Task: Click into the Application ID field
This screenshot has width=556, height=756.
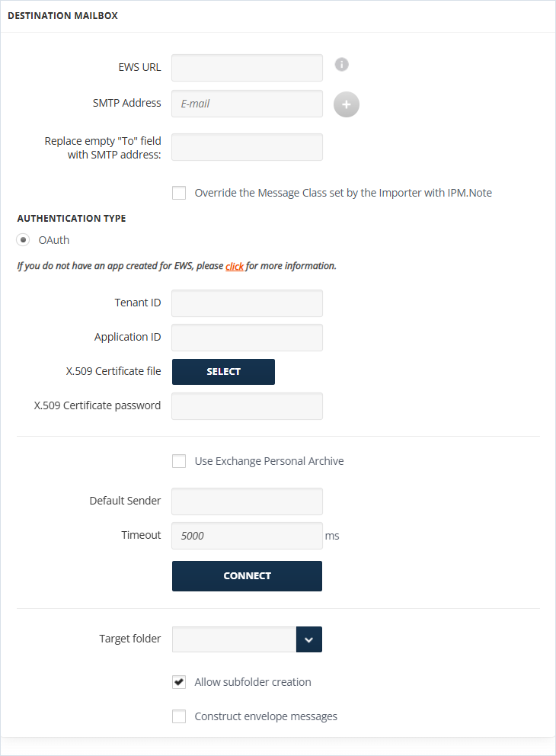Action: [x=247, y=338]
